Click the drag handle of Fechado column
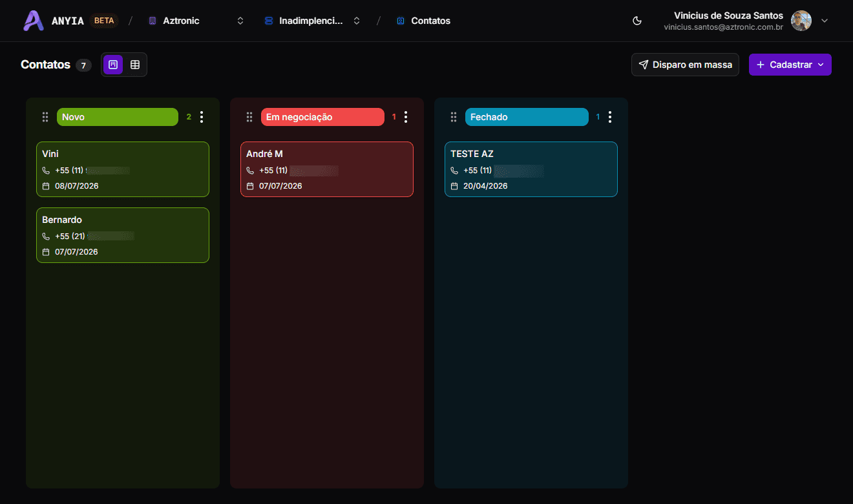The height and width of the screenshot is (504, 853). pyautogui.click(x=454, y=117)
